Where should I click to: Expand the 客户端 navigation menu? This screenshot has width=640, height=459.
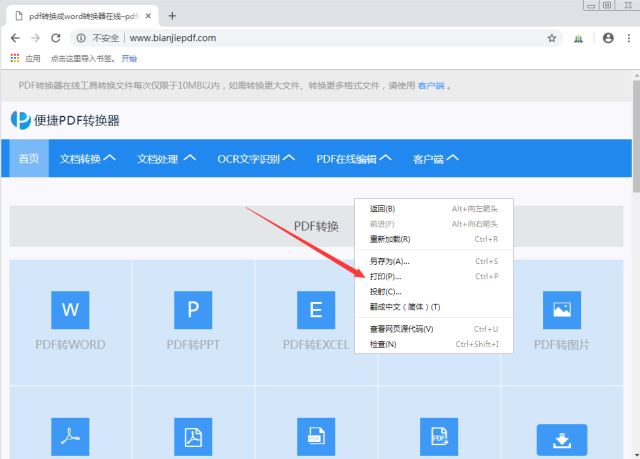point(436,159)
